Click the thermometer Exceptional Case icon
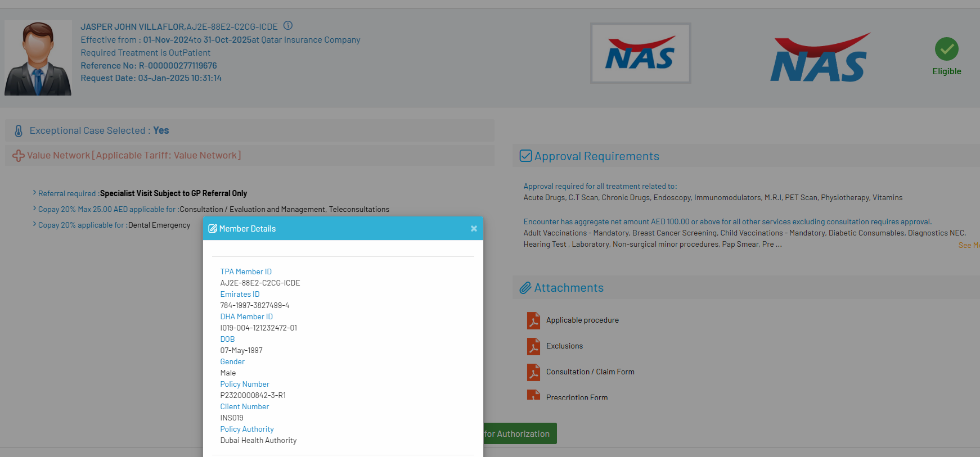 [19, 131]
